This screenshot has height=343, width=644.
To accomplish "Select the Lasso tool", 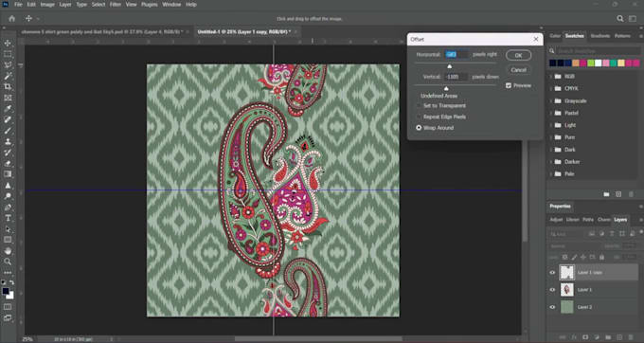I will click(x=8, y=64).
